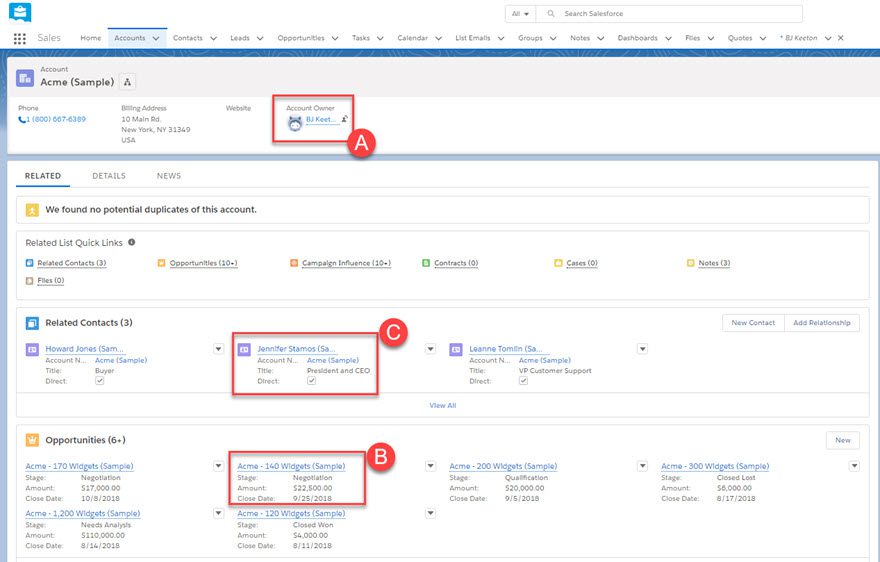Image resolution: width=880 pixels, height=562 pixels.
Task: Click the Related List Quick Links info icon
Action: [132, 242]
